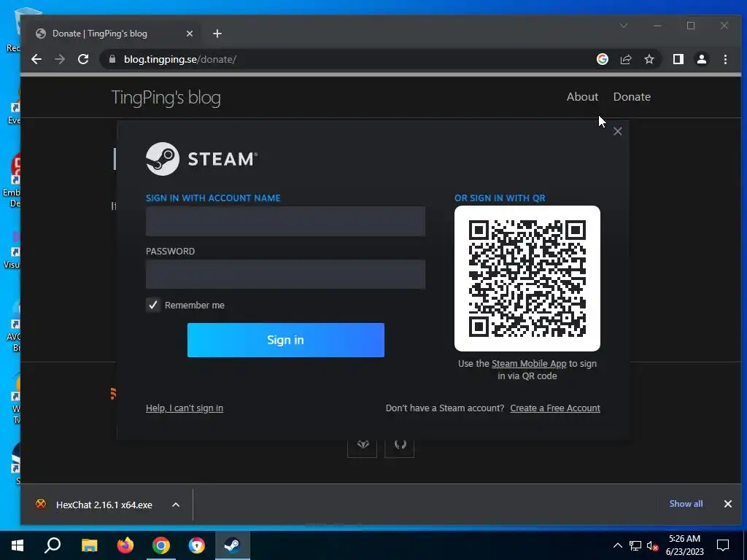The height and width of the screenshot is (560, 747).
Task: Open a new tab with the plus icon
Action: (x=217, y=34)
